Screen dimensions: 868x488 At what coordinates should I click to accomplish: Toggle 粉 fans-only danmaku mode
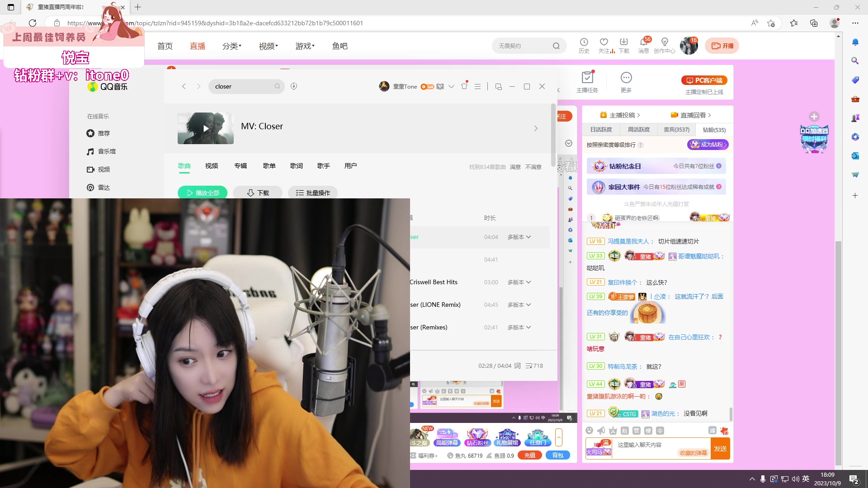tap(624, 431)
